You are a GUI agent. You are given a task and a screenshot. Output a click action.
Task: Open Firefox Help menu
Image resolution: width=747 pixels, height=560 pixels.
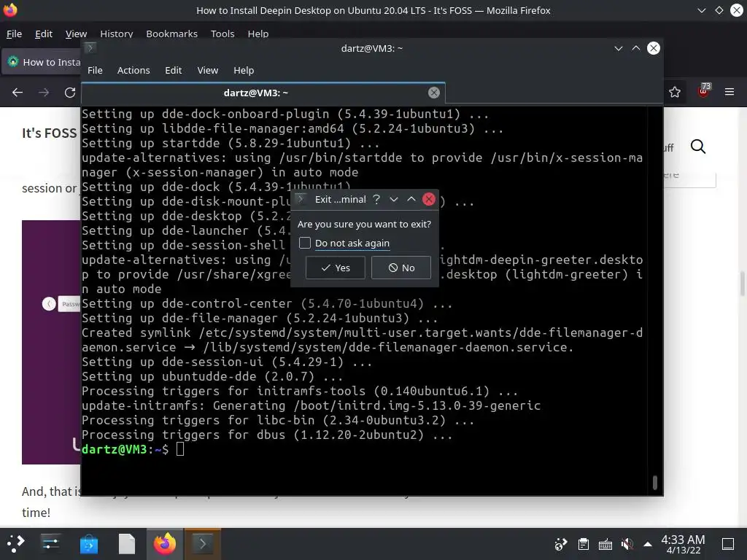(258, 34)
